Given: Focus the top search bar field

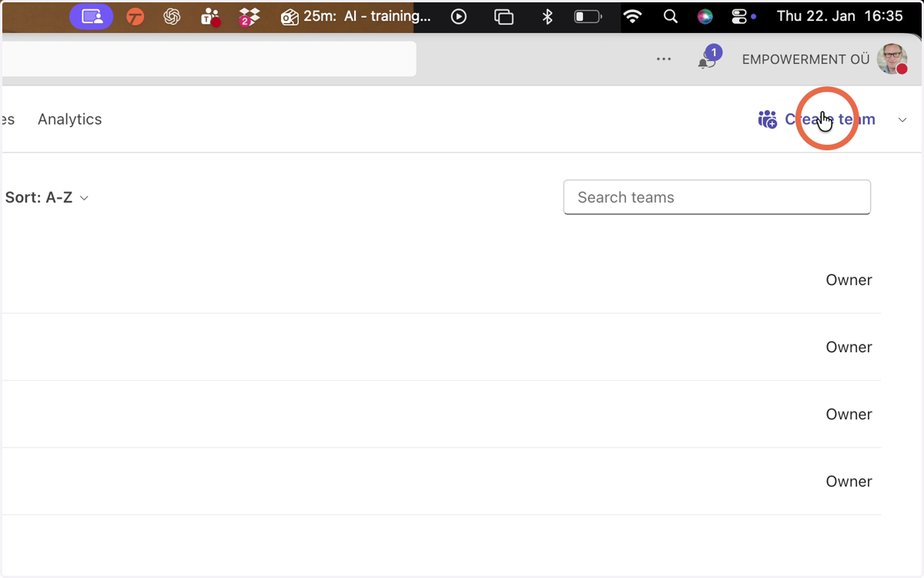Looking at the screenshot, I should [209, 59].
